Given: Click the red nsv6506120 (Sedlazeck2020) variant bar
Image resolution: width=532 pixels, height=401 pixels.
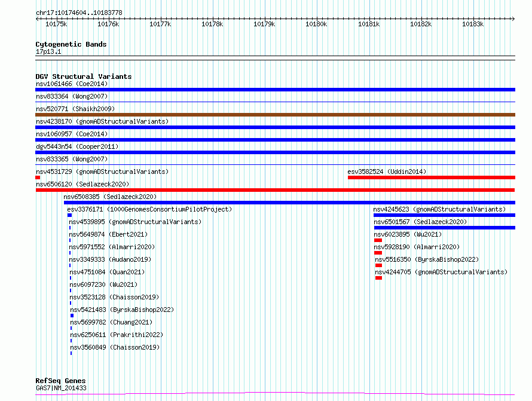Looking at the screenshot, I should [275, 190].
